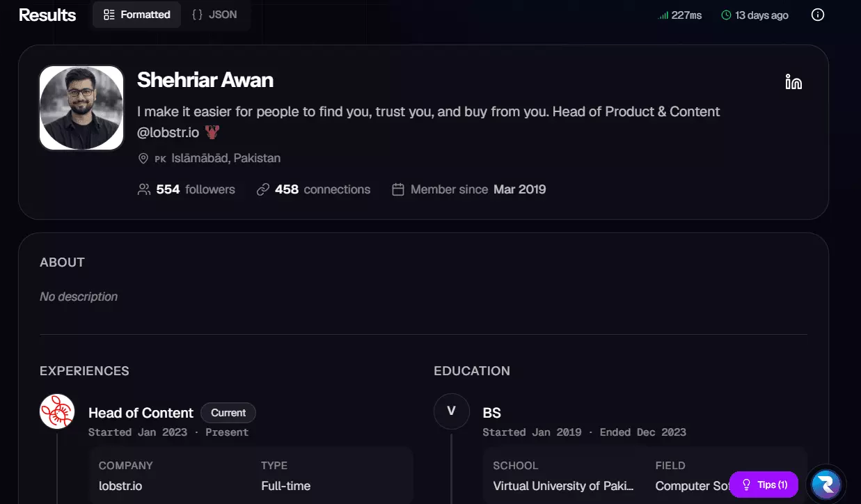Viewport: 861px width, 504px height.
Task: Click the EDUCATION section heading
Action: point(472,371)
